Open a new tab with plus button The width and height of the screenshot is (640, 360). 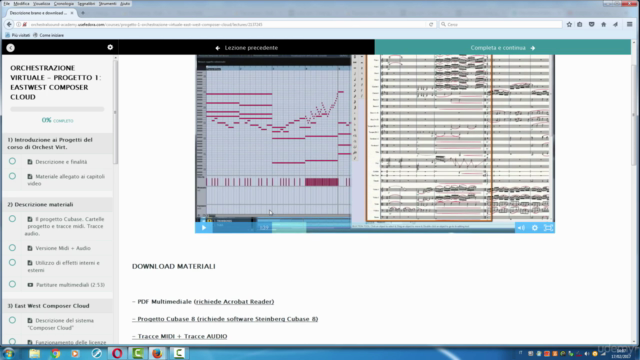pyautogui.click(x=83, y=13)
